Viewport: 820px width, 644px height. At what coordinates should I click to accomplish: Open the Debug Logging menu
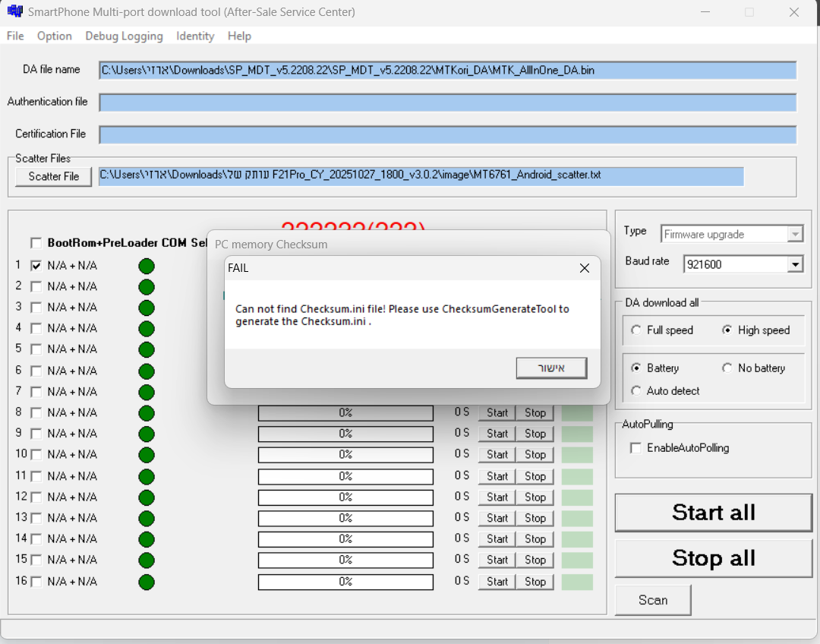tap(124, 36)
